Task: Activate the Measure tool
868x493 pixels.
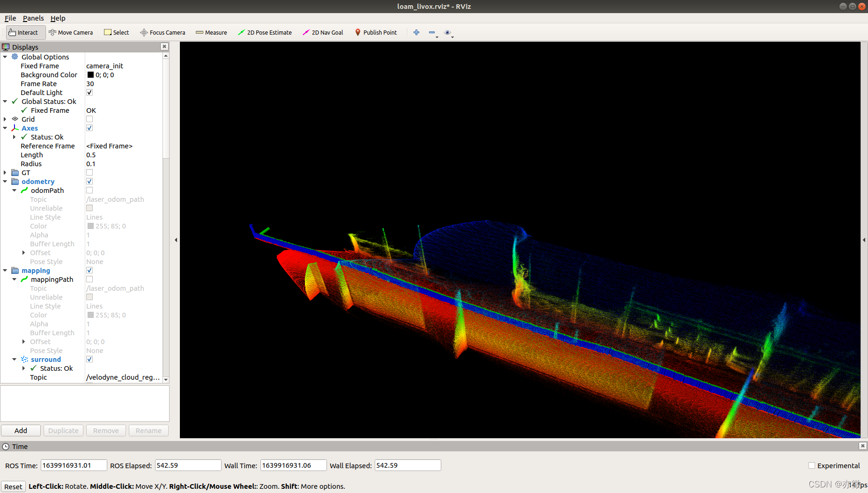Action: (x=211, y=32)
